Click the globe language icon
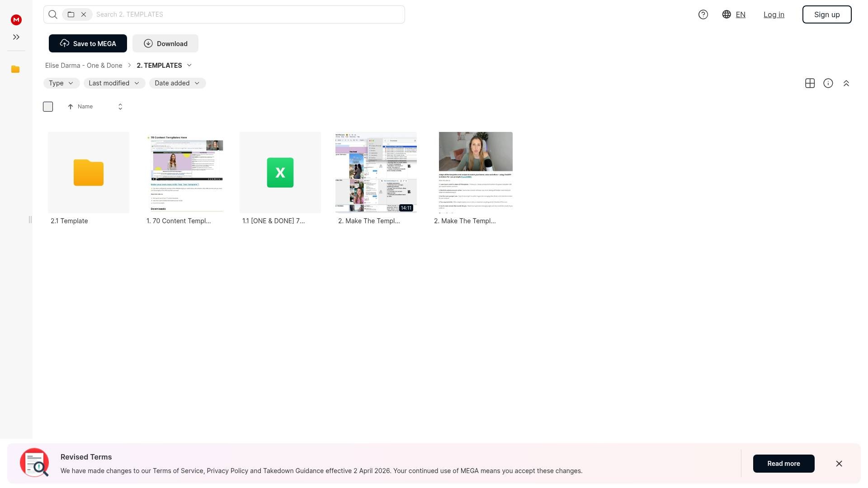This screenshot has height=488, width=868. 726,14
